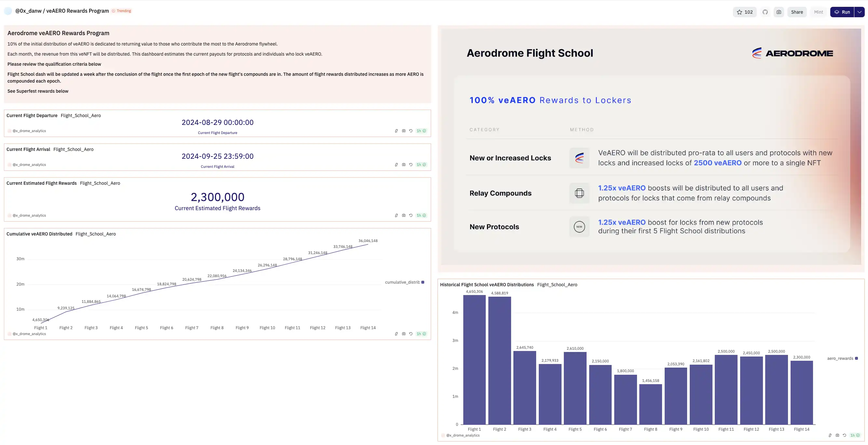868x445 pixels.
Task: Click the Mint button
Action: tap(818, 12)
